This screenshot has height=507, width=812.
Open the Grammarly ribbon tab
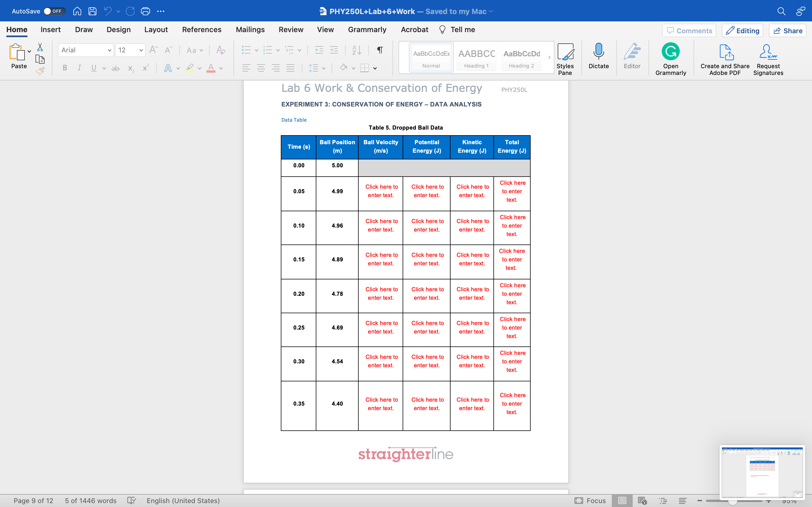[x=367, y=30]
